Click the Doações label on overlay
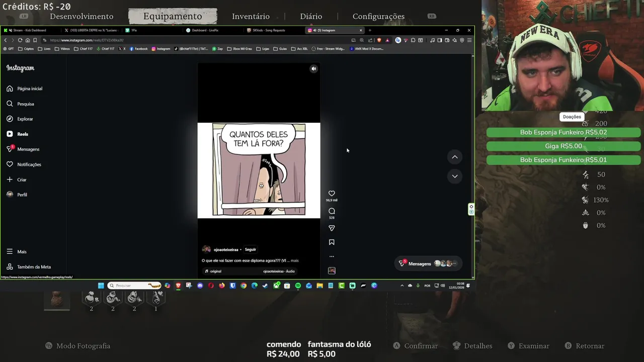Screen dimensions: 644x362 tap(572, 117)
